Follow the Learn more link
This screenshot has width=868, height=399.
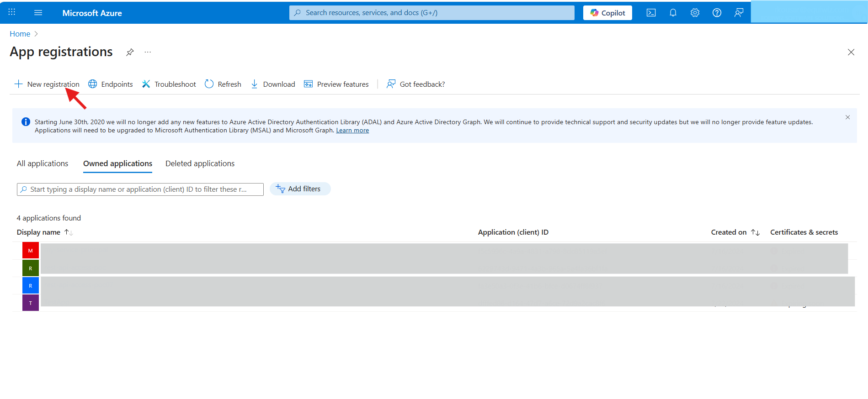point(352,130)
